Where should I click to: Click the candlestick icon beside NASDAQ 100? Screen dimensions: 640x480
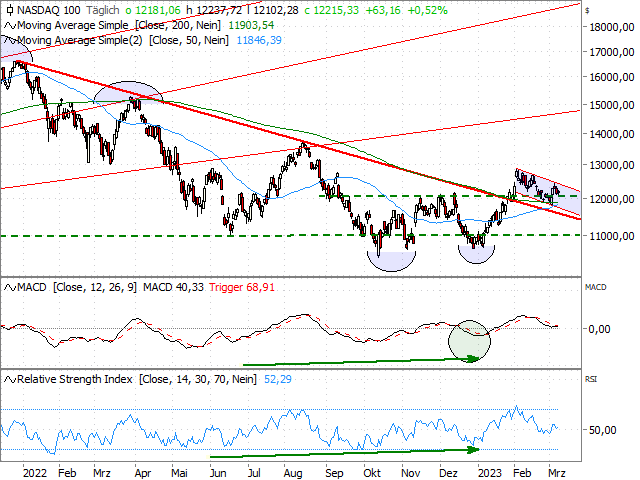click(10, 10)
